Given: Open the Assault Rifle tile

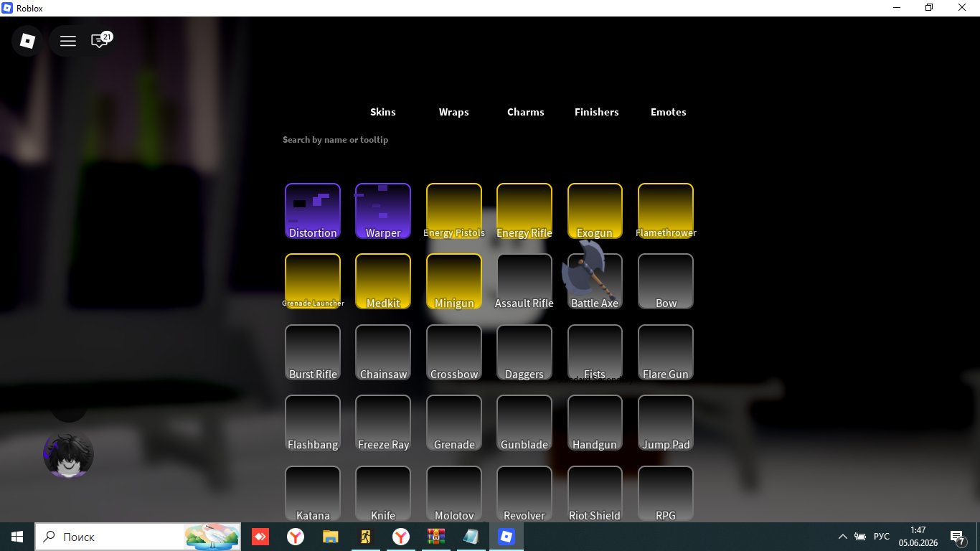Looking at the screenshot, I should (x=524, y=281).
